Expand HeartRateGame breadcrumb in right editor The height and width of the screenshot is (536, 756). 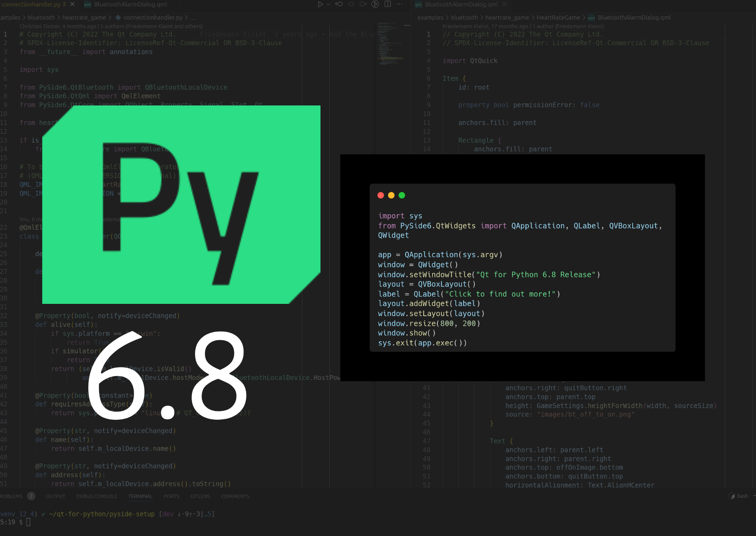pos(558,18)
